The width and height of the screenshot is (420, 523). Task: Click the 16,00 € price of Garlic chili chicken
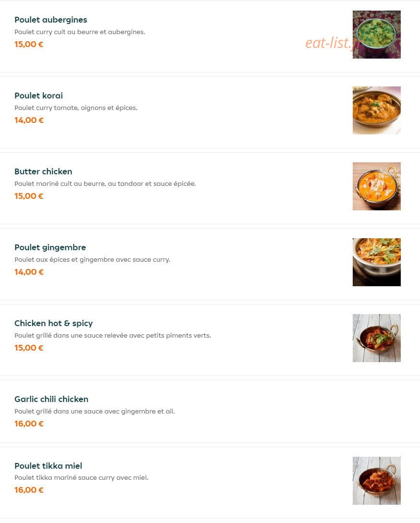point(29,424)
